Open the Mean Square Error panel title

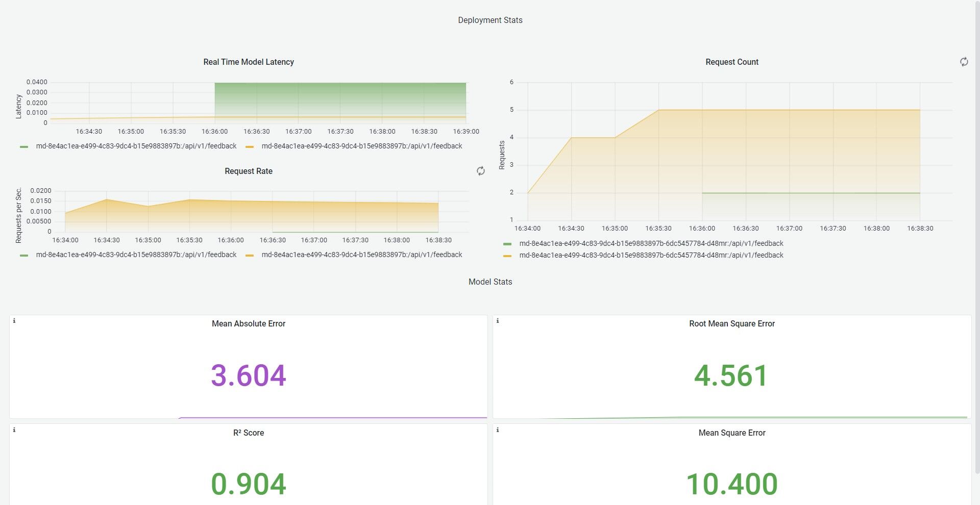point(732,433)
